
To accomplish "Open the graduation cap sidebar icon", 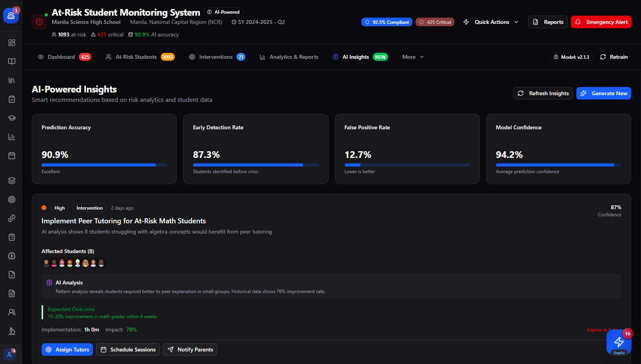I will pyautogui.click(x=12, y=118).
